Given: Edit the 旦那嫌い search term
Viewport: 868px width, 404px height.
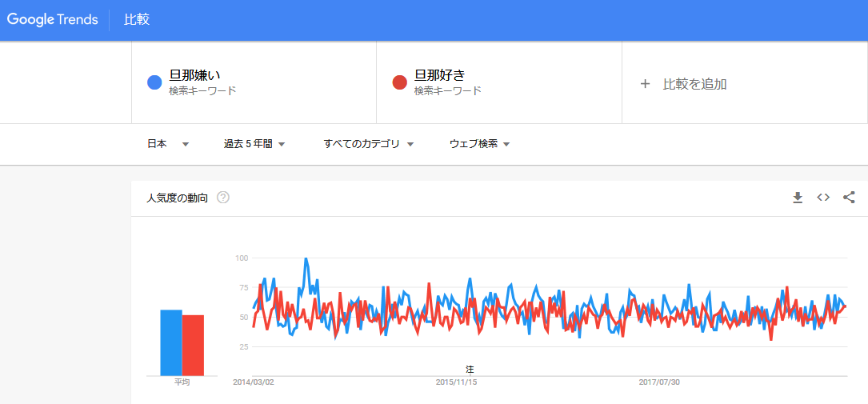Looking at the screenshot, I should pyautogui.click(x=194, y=75).
